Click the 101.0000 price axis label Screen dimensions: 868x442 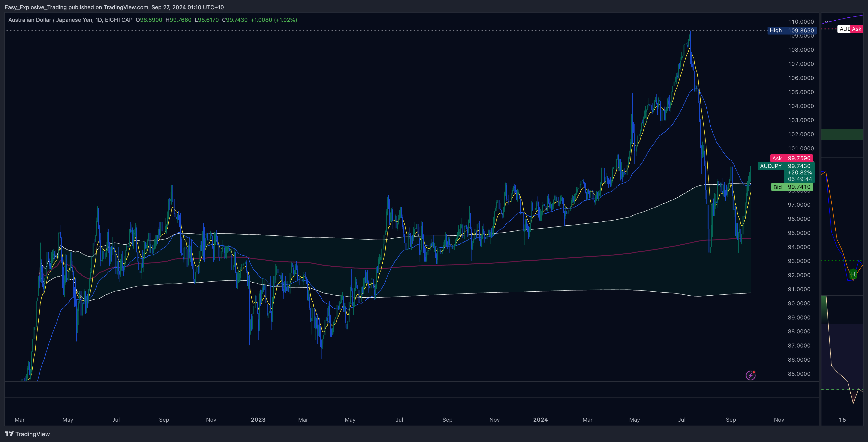(x=801, y=148)
